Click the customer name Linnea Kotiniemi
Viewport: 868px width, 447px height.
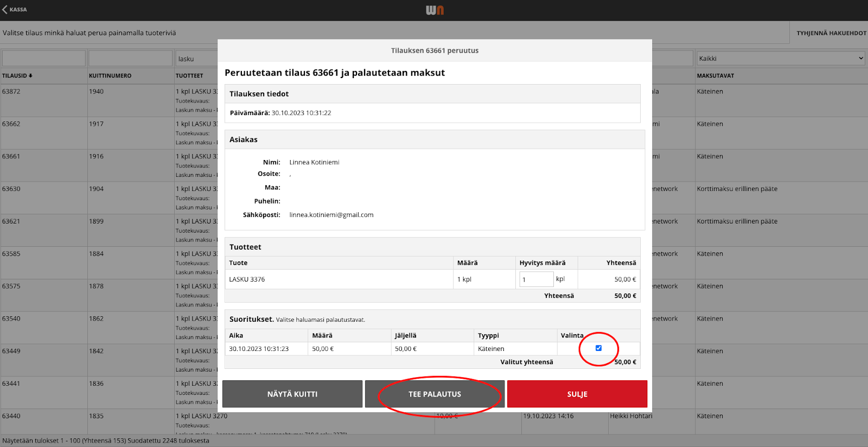coord(314,163)
